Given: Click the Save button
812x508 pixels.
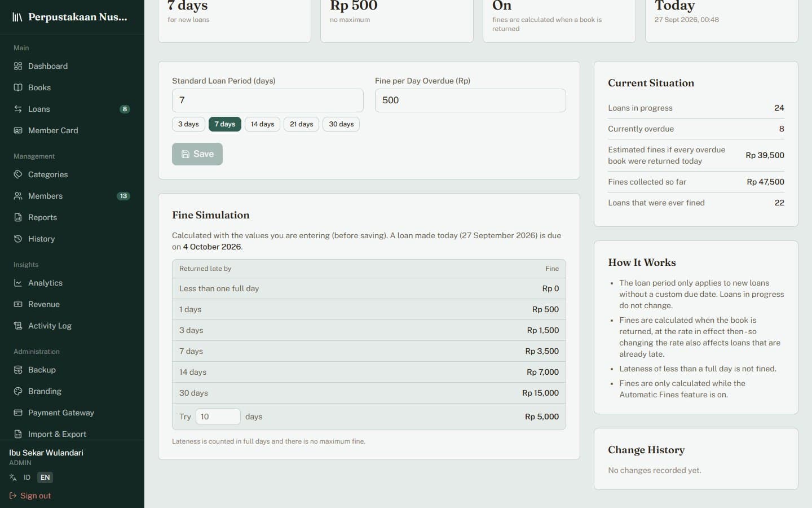Looking at the screenshot, I should tap(197, 154).
